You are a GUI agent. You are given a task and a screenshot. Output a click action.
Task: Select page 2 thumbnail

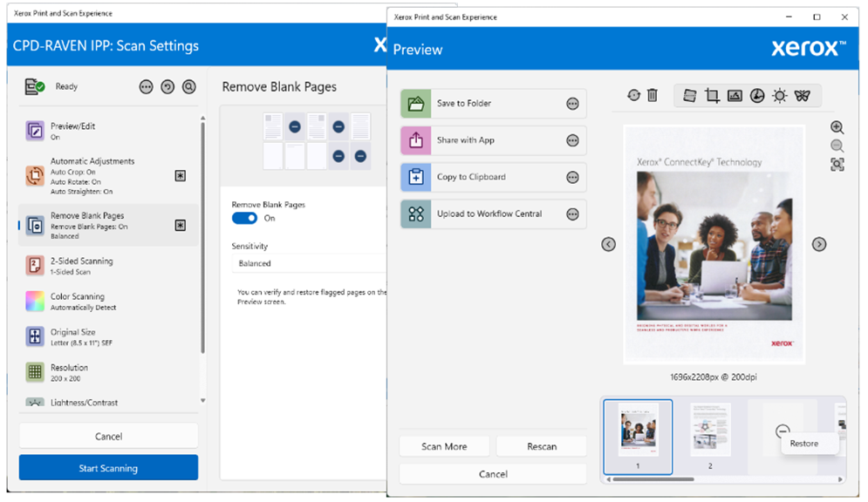[x=710, y=437]
